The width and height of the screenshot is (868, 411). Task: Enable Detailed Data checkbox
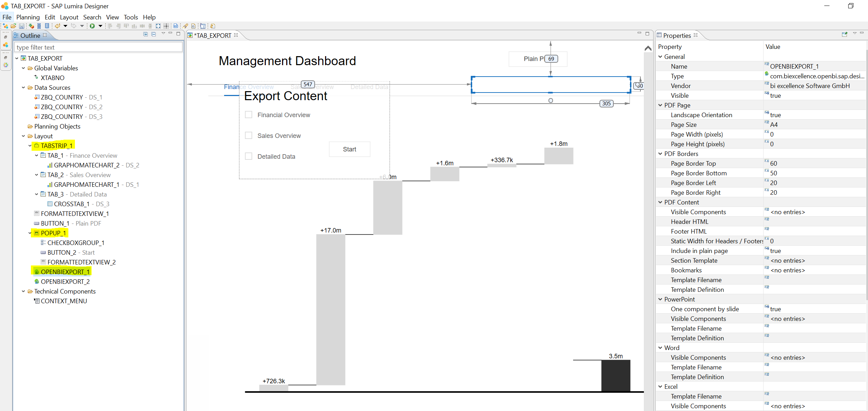248,156
